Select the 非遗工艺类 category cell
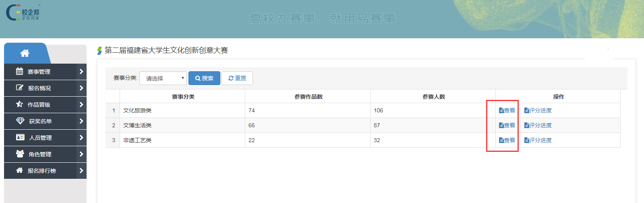Screen dimensions: 644x203 (182, 140)
